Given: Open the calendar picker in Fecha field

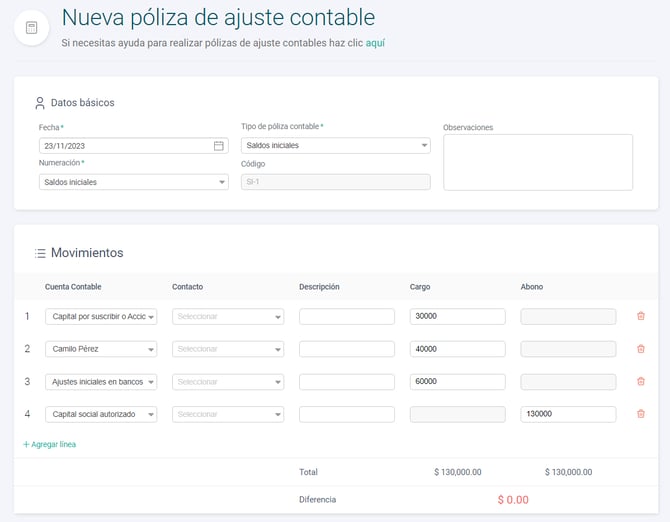Looking at the screenshot, I should [218, 146].
